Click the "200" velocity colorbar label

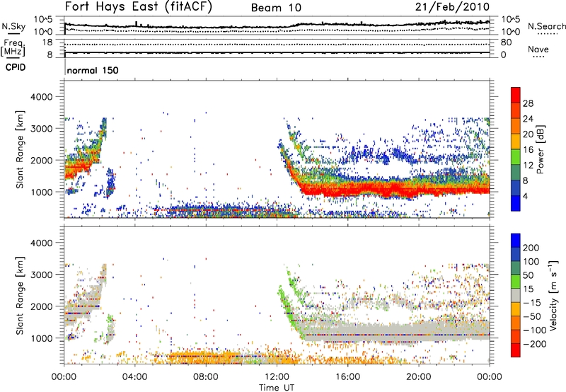(531, 248)
